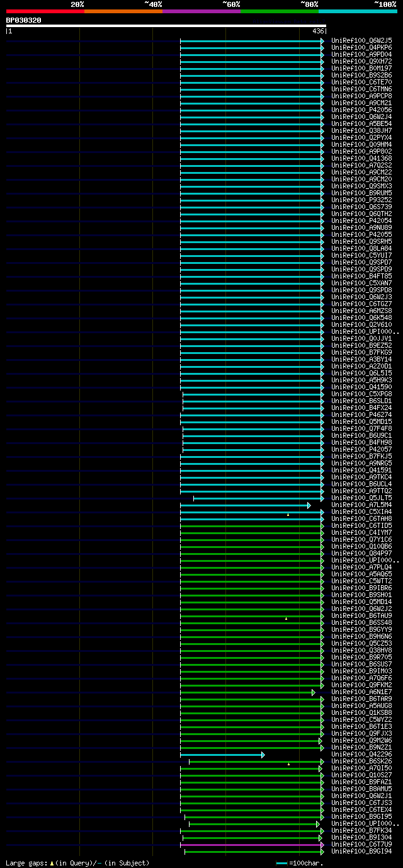Click label UniRef100_C6TEX4

361,809
